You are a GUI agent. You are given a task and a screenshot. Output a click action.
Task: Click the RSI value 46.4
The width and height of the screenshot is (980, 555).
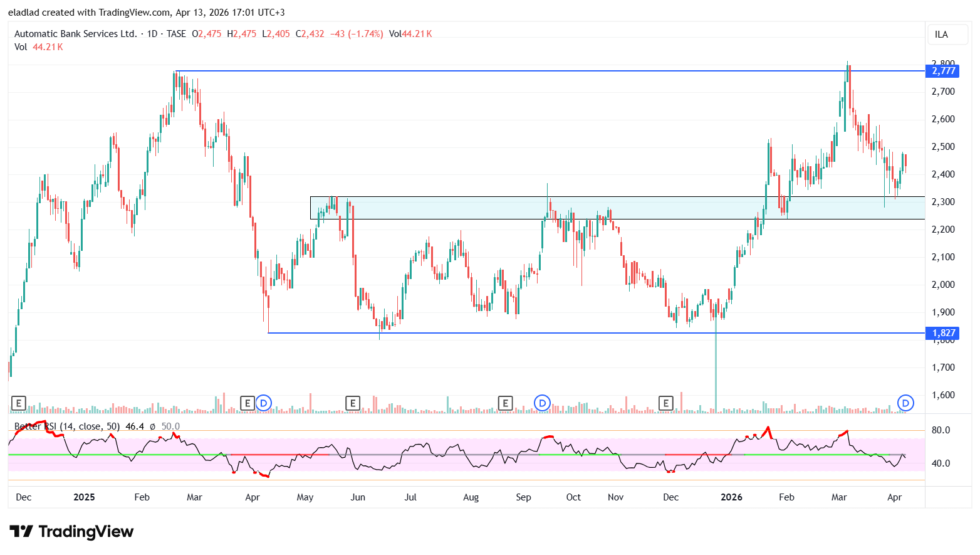tap(135, 426)
